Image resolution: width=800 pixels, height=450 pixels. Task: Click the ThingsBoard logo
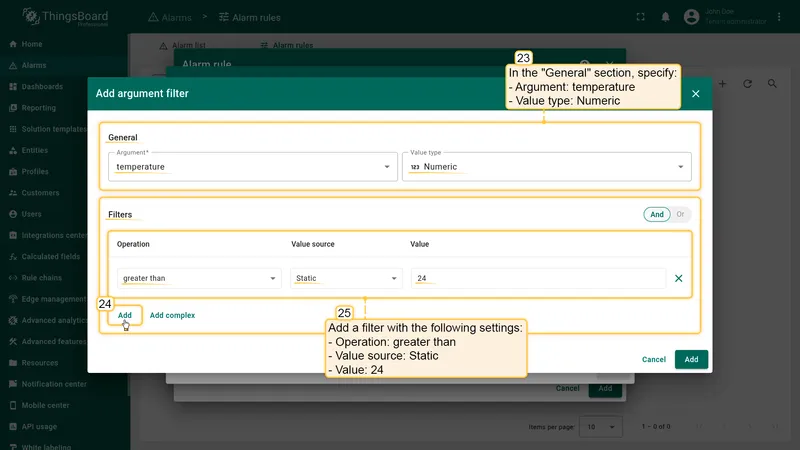pos(65,17)
